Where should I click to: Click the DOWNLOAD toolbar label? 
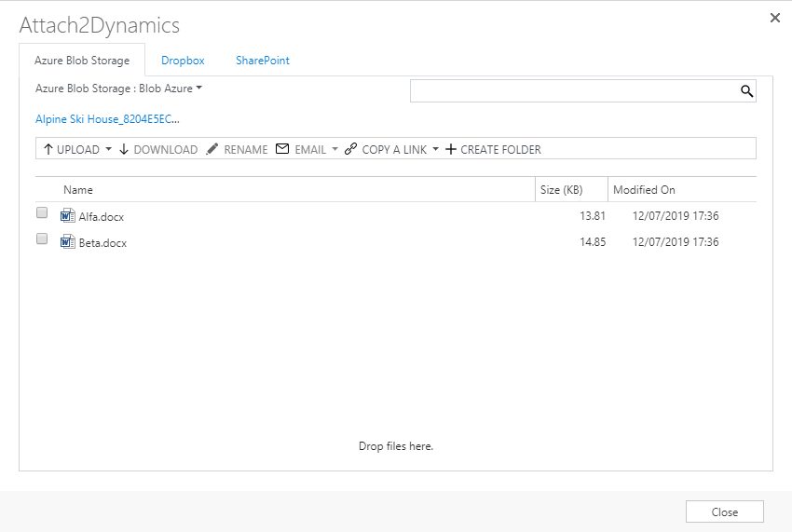tap(166, 150)
